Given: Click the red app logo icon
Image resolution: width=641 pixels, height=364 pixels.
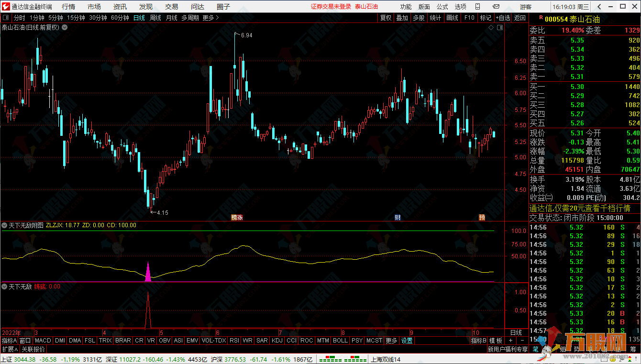Looking at the screenshot, I should tap(5, 7).
